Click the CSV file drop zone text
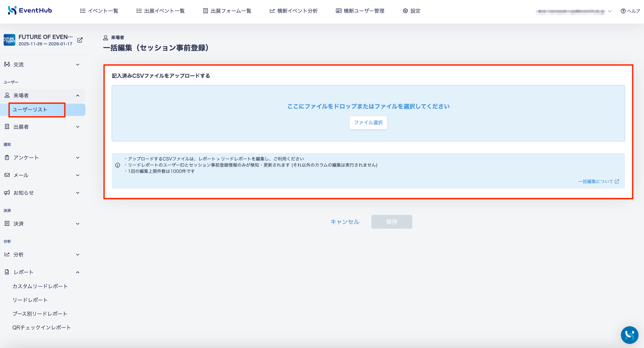Image resolution: width=644 pixels, height=348 pixels. pyautogui.click(x=368, y=106)
